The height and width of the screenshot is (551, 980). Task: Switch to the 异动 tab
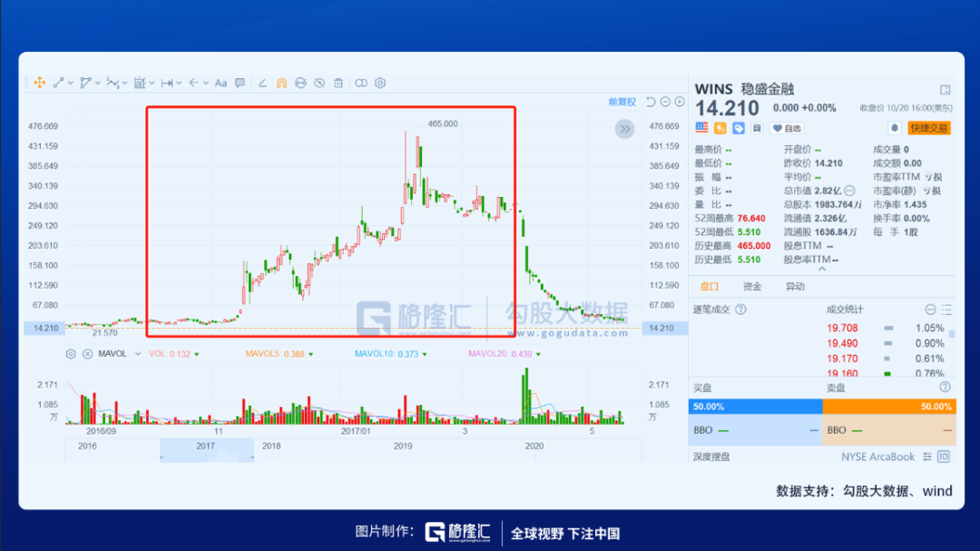point(795,287)
